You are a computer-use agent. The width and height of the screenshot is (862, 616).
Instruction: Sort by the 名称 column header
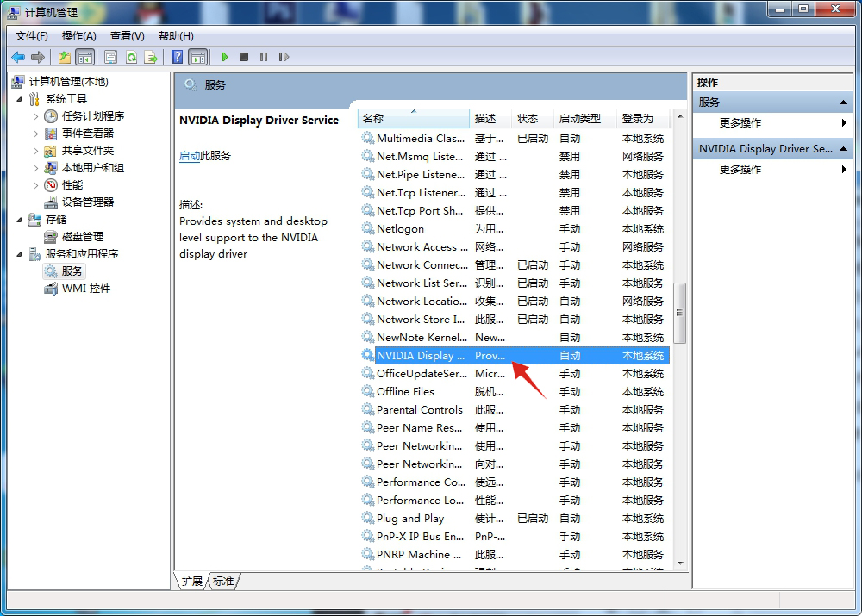[414, 119]
